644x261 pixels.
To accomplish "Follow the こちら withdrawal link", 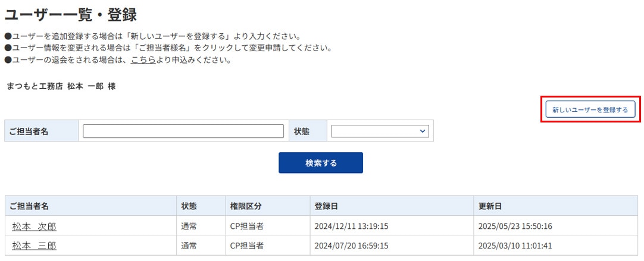I will click(x=143, y=60).
